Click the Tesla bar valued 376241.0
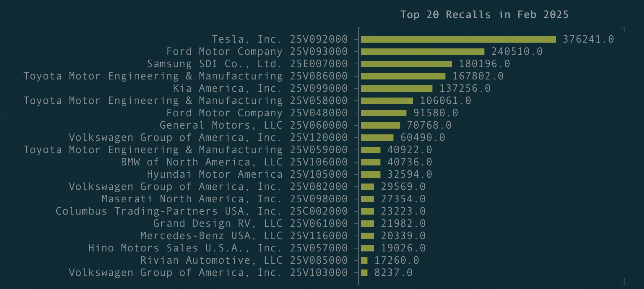 point(458,39)
